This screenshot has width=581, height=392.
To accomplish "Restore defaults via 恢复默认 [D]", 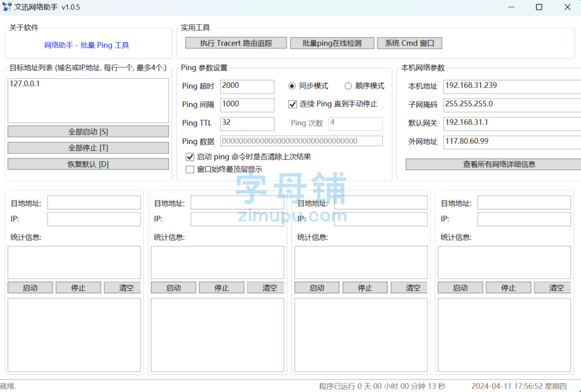I will click(x=88, y=164).
